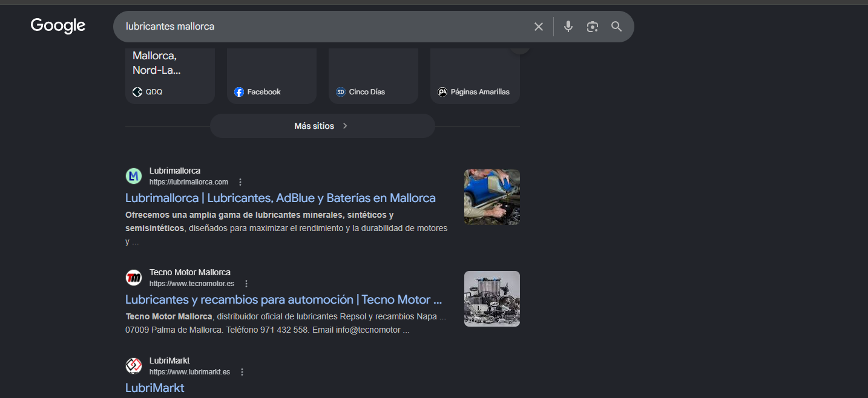
Task: Click the www.lubrimarkt.es URL text
Action: [x=190, y=372]
